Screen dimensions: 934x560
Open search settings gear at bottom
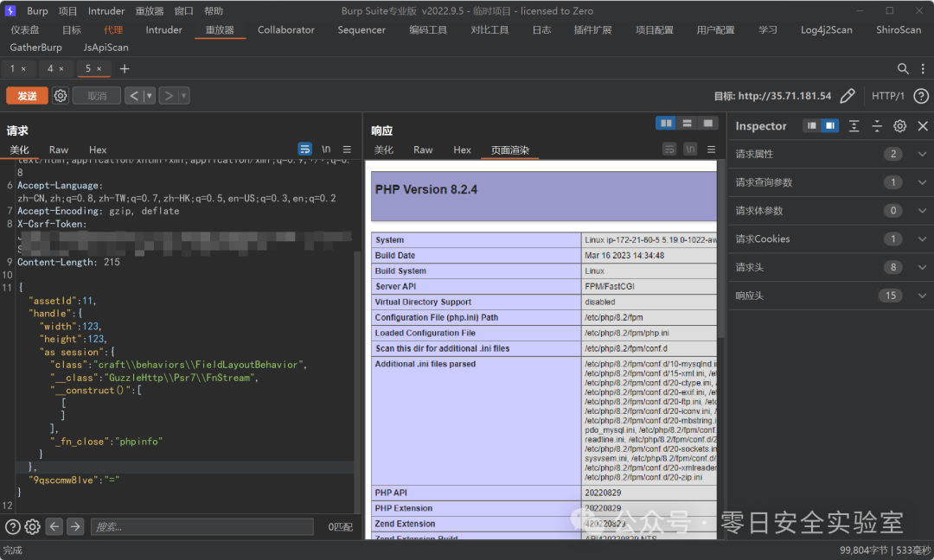33,526
